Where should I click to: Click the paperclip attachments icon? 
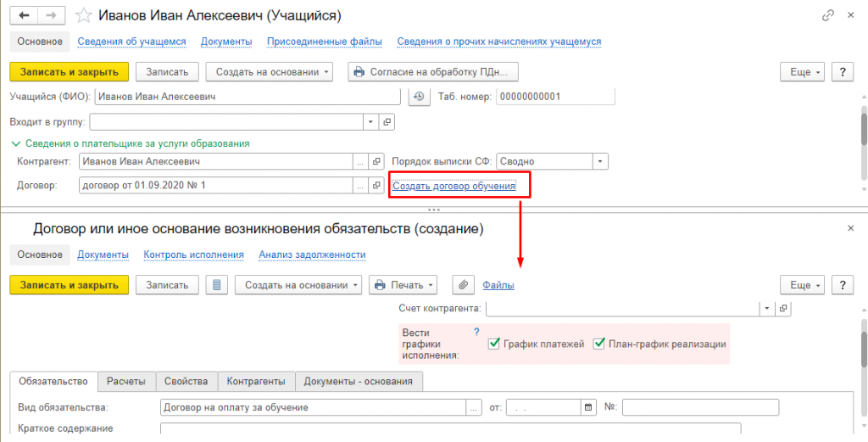click(x=464, y=285)
